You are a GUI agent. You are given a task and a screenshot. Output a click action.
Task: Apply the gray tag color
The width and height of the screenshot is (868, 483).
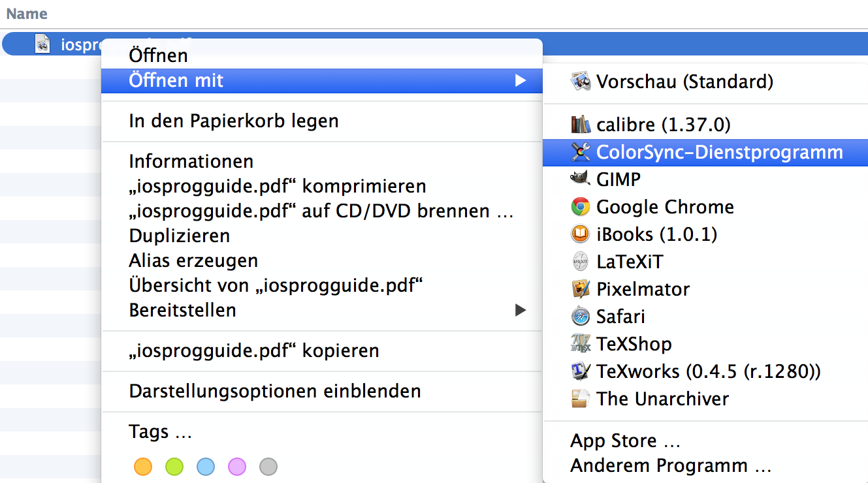click(x=268, y=467)
